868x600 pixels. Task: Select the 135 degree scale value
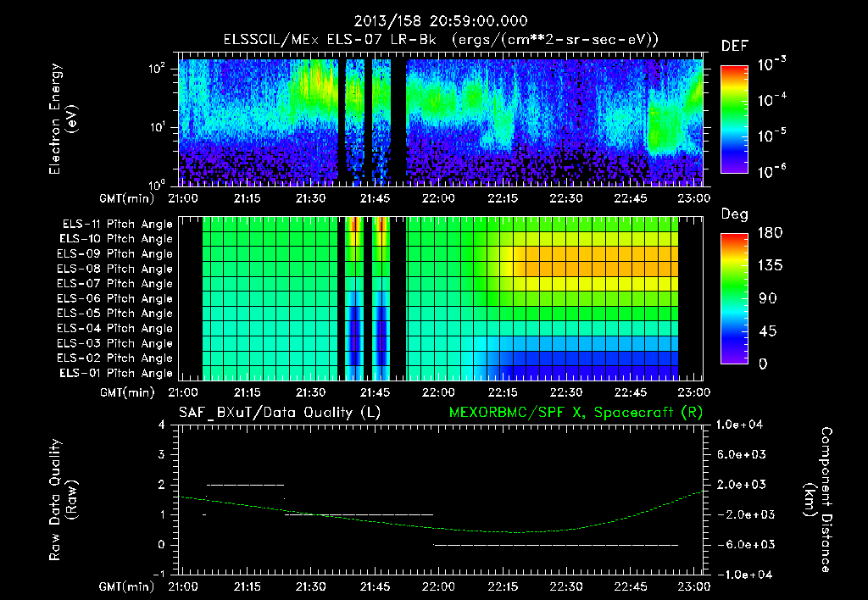point(770,266)
